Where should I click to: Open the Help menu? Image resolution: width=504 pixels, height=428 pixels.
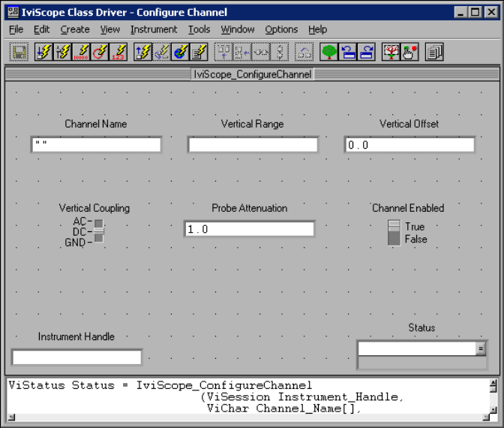coord(317,29)
